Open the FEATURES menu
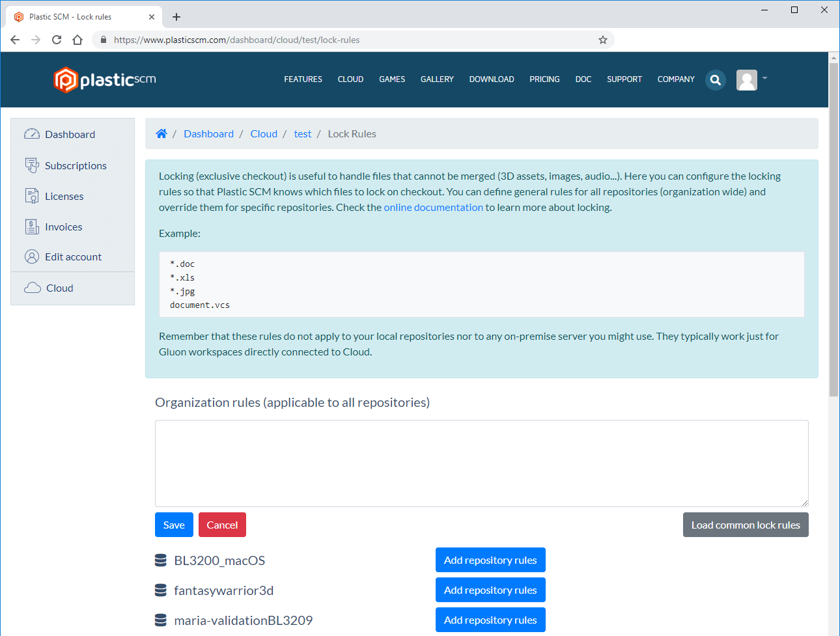This screenshot has width=840, height=636. pyautogui.click(x=303, y=79)
